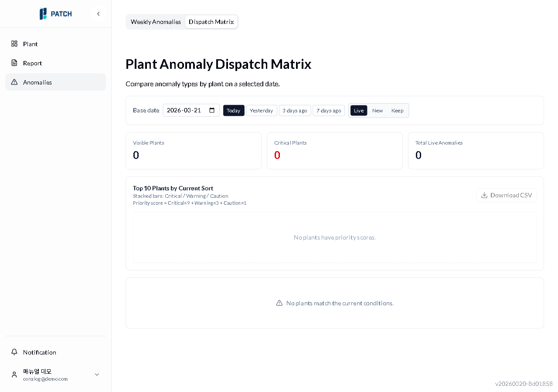Select the Live filter toggle
558x392 pixels.
click(x=359, y=111)
